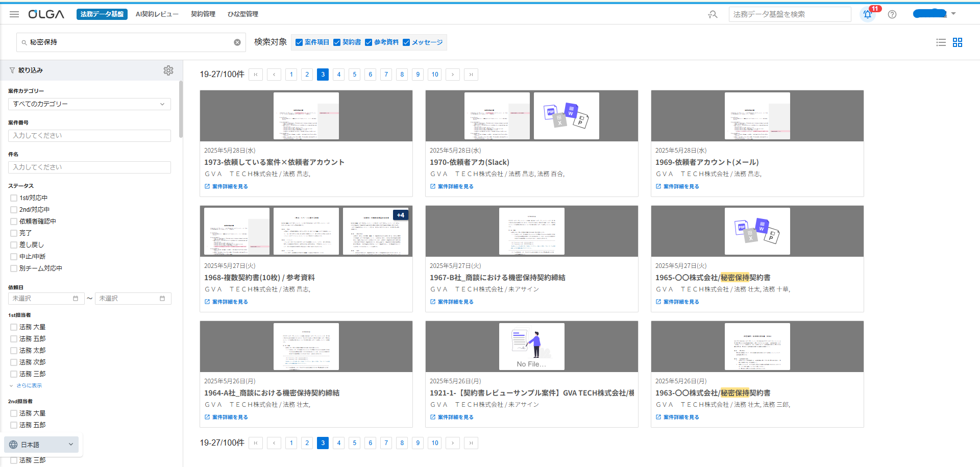Open filter settings gear icon

click(x=168, y=70)
